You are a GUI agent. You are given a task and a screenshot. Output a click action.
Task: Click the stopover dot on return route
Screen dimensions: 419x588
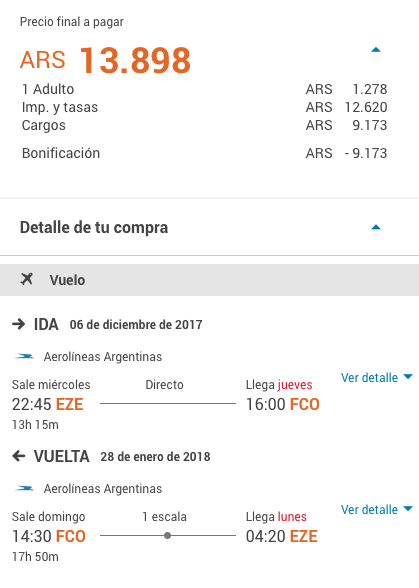pos(168,536)
